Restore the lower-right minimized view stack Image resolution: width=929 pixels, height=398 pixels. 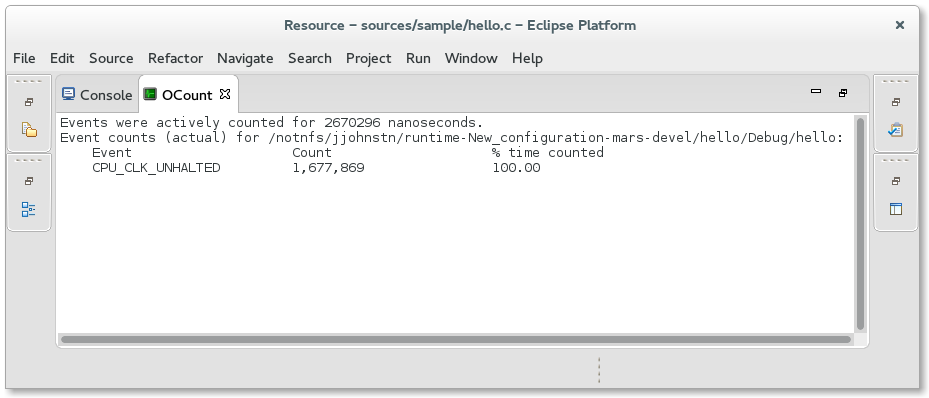pyautogui.click(x=896, y=181)
